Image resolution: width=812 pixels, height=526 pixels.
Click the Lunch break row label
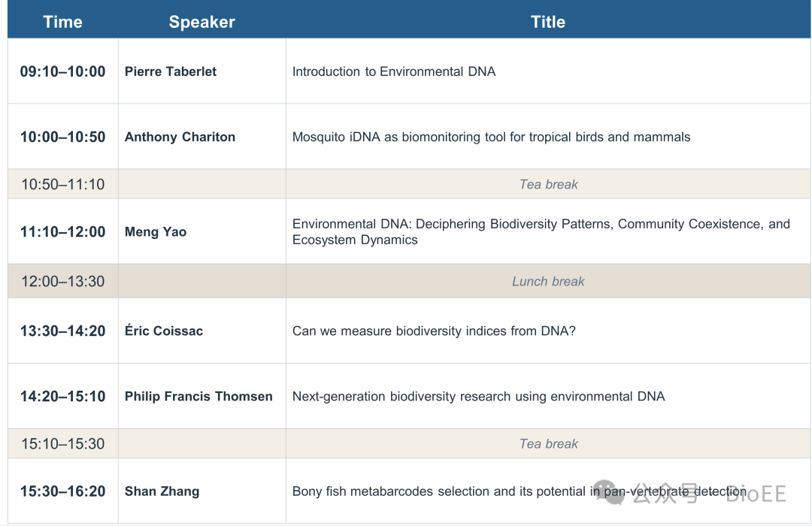coord(548,281)
